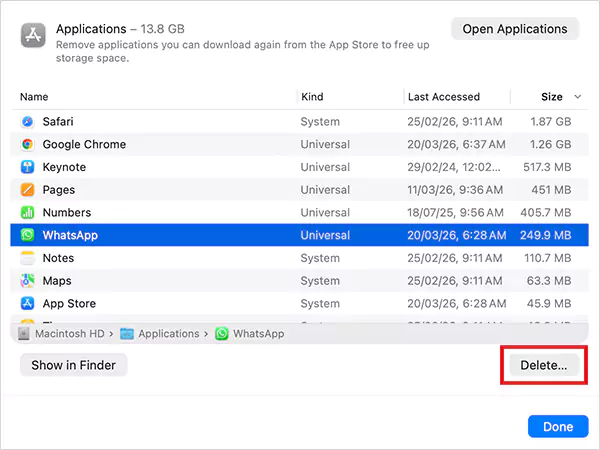
Task: Sort by the Last Accessed column header
Action: click(444, 97)
